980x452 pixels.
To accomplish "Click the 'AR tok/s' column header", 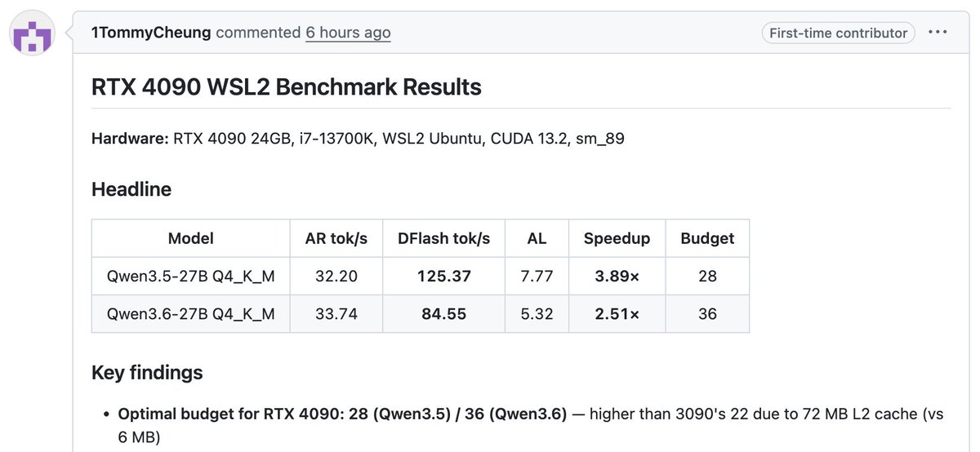I will pyautogui.click(x=336, y=238).
